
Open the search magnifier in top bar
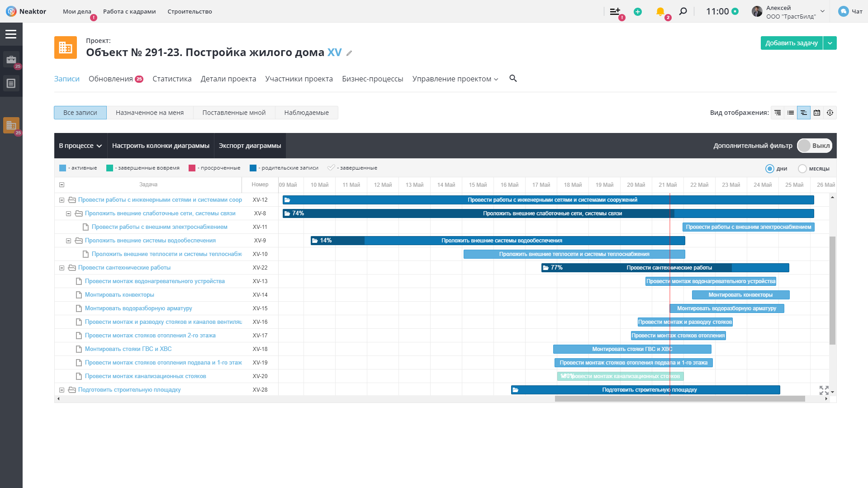683,11
